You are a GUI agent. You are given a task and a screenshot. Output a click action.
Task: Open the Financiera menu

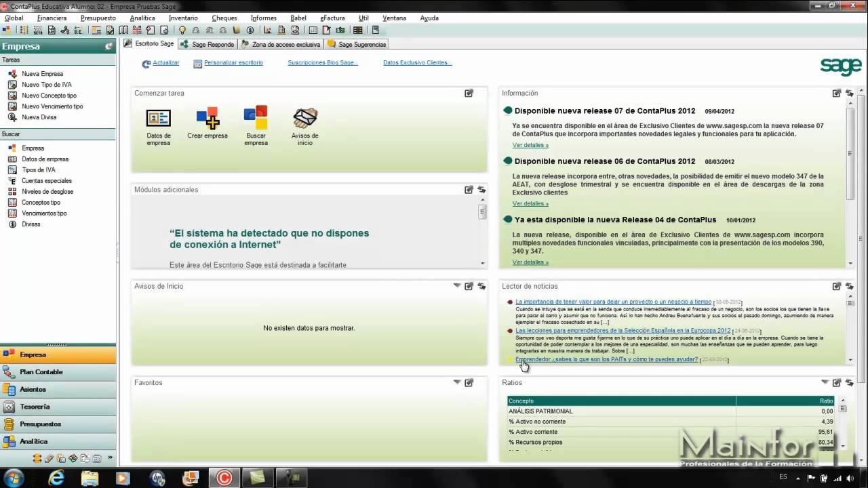52,18
